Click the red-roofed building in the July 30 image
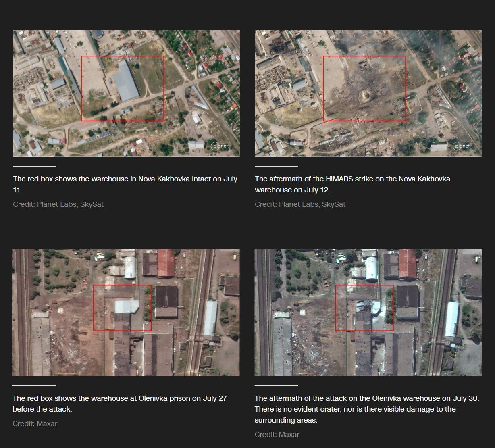495x448 pixels. [x=407, y=263]
